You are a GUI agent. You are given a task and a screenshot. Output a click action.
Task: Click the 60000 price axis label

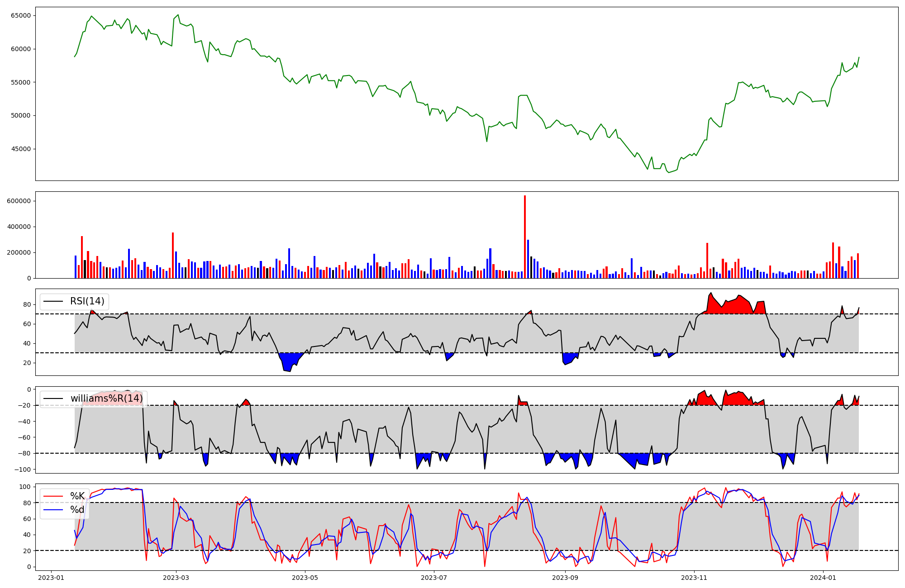(21, 49)
